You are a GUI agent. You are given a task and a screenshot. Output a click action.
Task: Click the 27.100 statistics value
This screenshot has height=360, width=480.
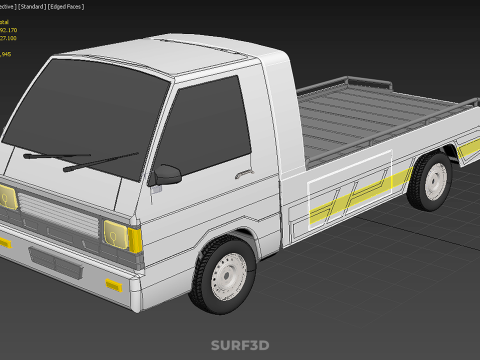(x=8, y=38)
